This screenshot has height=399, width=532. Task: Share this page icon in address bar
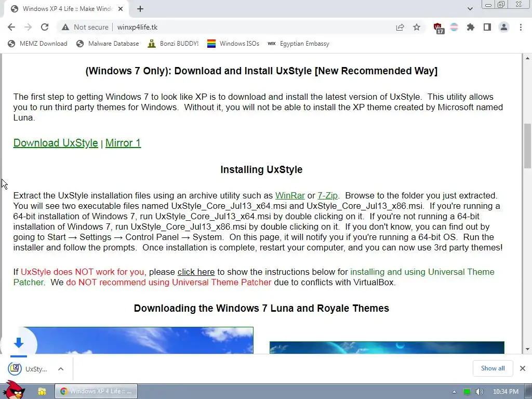pos(400,27)
